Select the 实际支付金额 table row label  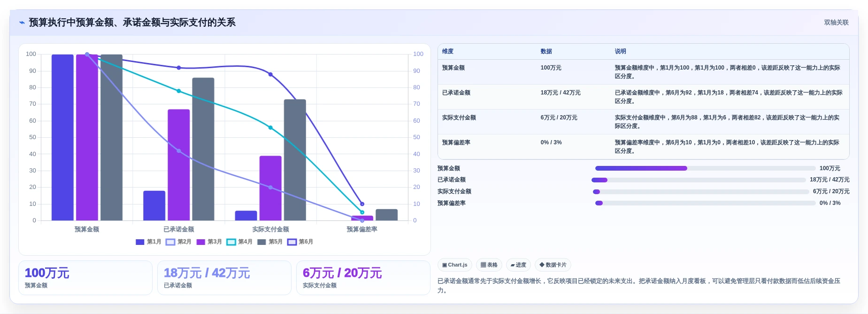[x=459, y=118]
